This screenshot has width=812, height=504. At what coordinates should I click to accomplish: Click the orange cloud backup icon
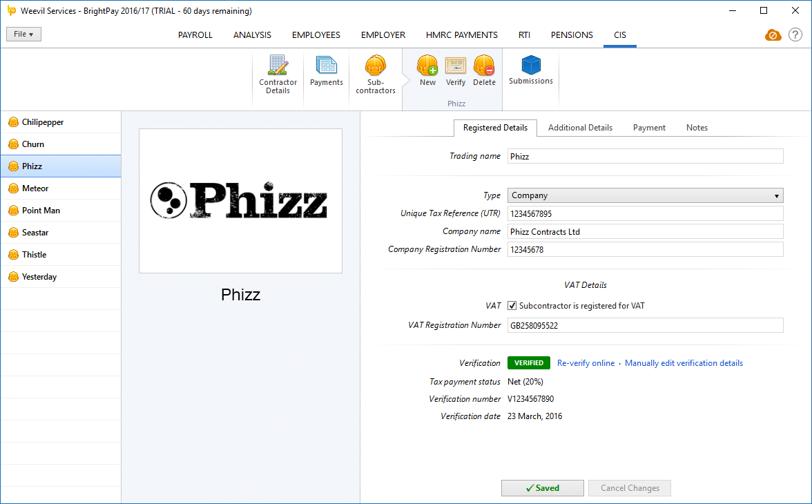(x=773, y=35)
